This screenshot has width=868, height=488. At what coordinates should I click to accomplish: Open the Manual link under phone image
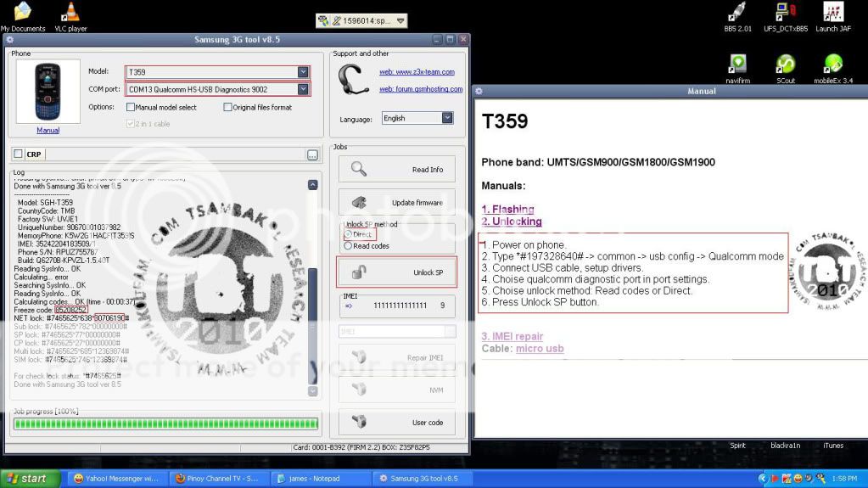pyautogui.click(x=48, y=130)
